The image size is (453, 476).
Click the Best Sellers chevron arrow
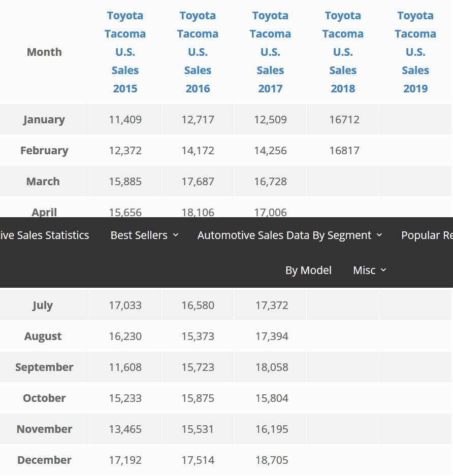coord(176,235)
